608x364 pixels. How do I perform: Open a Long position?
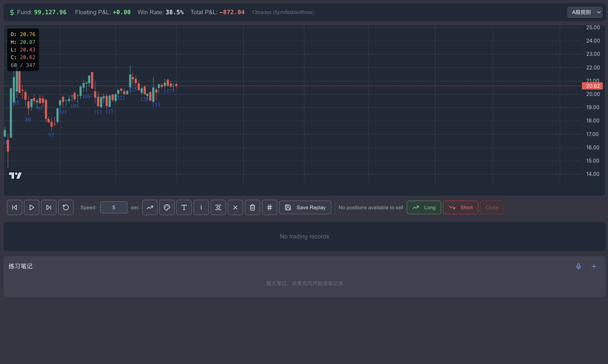coord(424,208)
